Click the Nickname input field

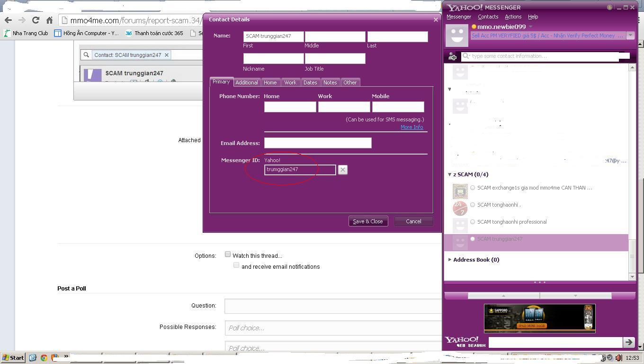click(273, 58)
